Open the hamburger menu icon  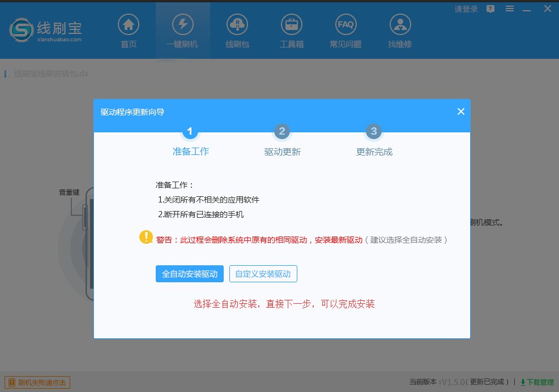[509, 8]
